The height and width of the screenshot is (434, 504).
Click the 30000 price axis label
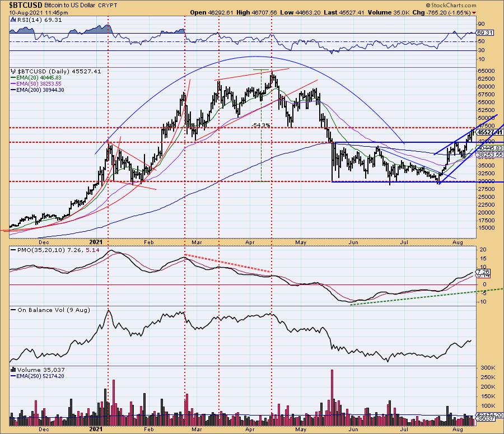tap(487, 181)
